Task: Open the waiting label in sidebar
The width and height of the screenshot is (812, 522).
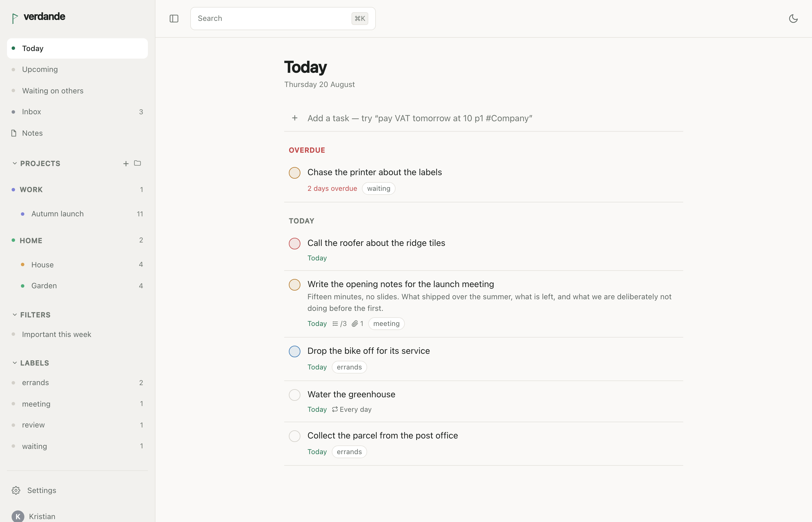Action: coord(77,446)
